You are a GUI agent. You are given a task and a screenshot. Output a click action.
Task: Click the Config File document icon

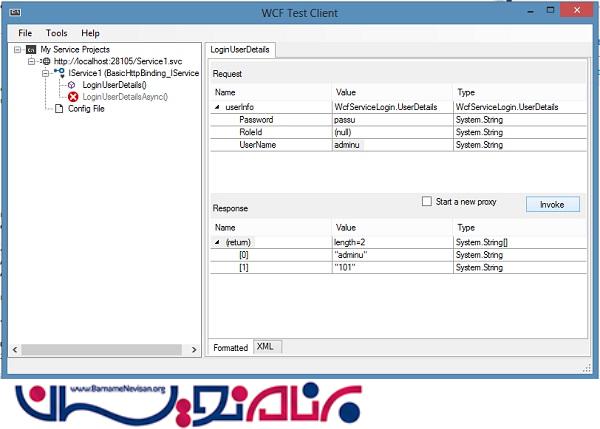[59, 109]
